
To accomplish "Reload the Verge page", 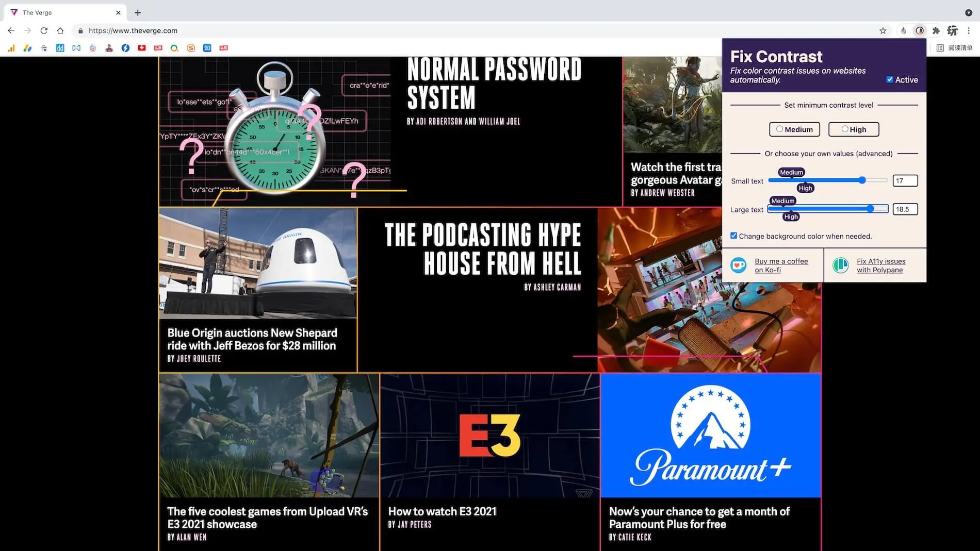I will coord(44,30).
